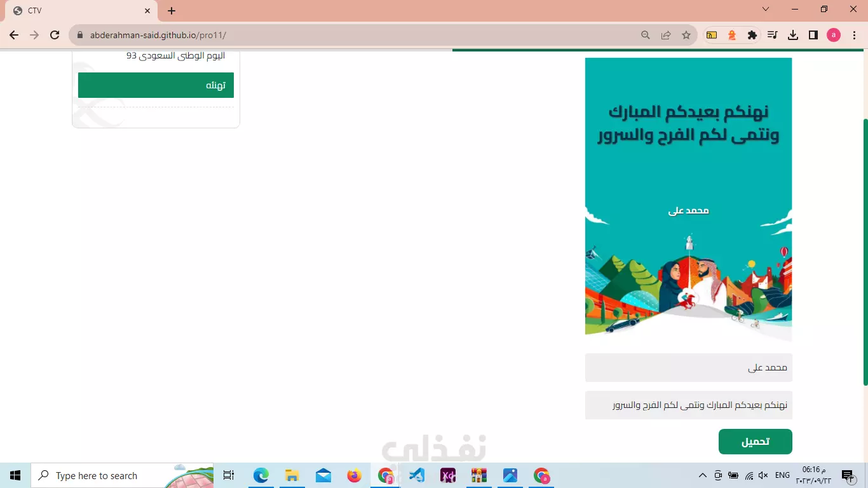This screenshot has width=868, height=488.
Task: Click the browser forward arrow
Action: tap(34, 35)
